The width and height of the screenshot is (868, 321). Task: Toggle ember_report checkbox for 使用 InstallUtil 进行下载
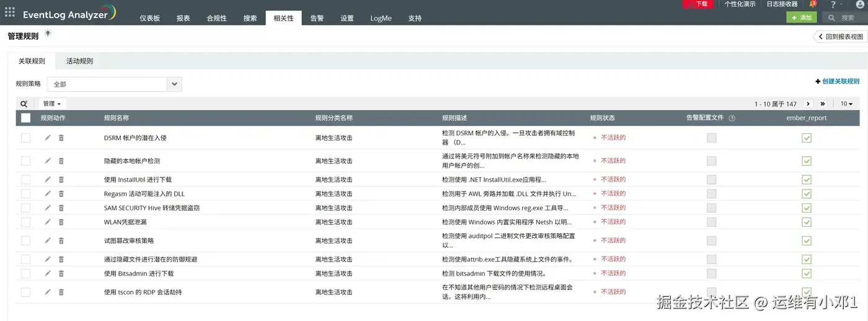pos(807,179)
